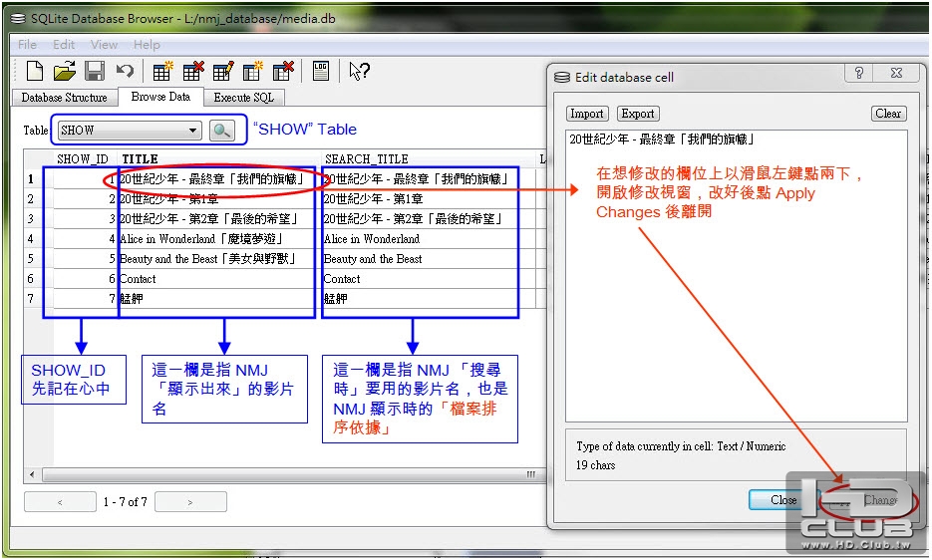
Task: Switch to the Execute SQL tab
Action: click(x=243, y=98)
